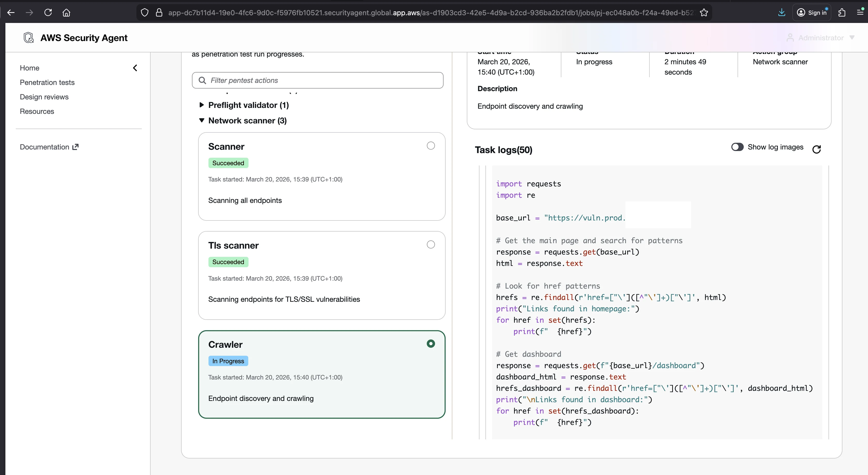Go back to the previous browser page

pyautogui.click(x=11, y=13)
